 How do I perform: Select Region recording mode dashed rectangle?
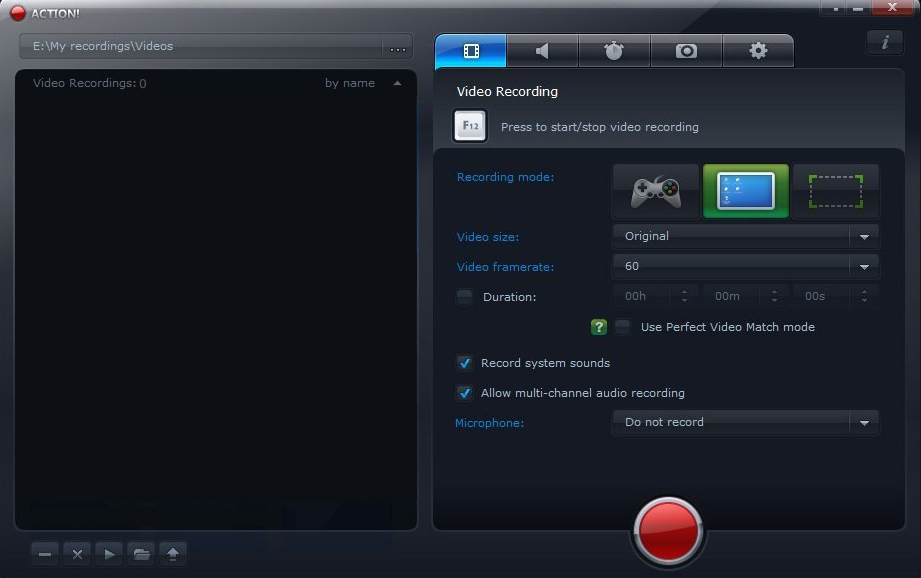coord(835,191)
